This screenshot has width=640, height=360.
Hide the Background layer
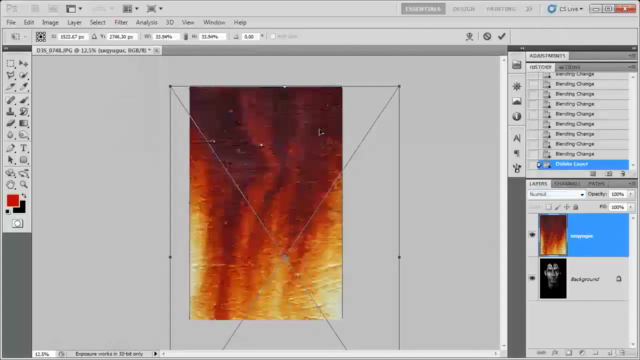[532, 278]
